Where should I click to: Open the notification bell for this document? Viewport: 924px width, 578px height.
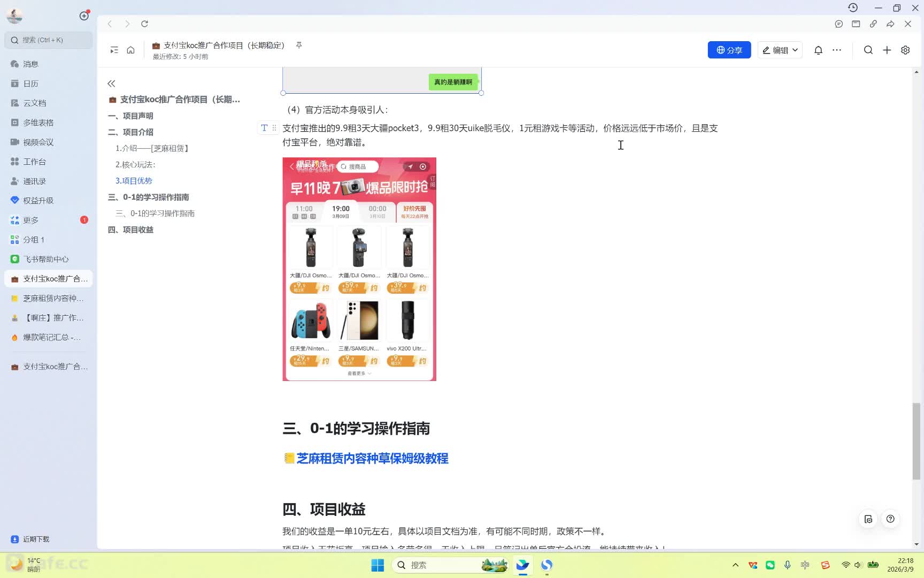[818, 50]
